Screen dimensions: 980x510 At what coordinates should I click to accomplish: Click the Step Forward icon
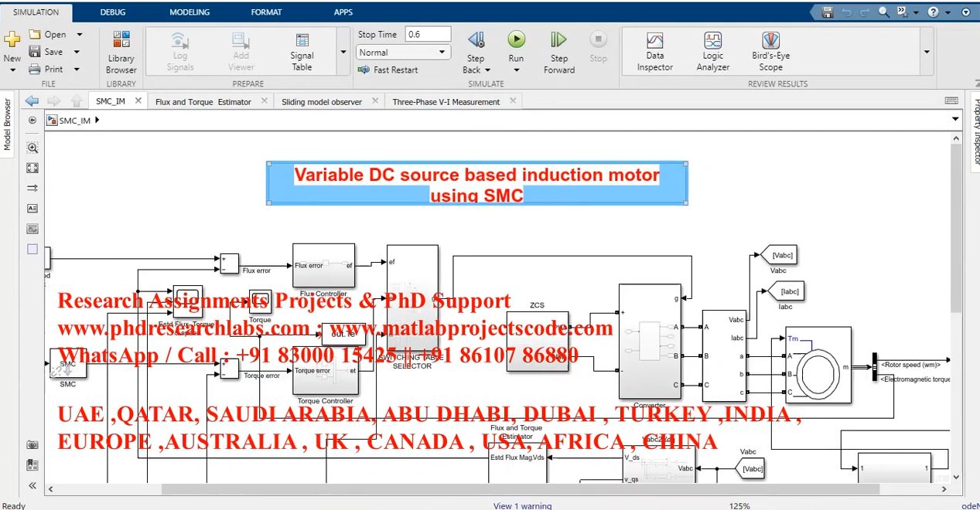pyautogui.click(x=558, y=40)
